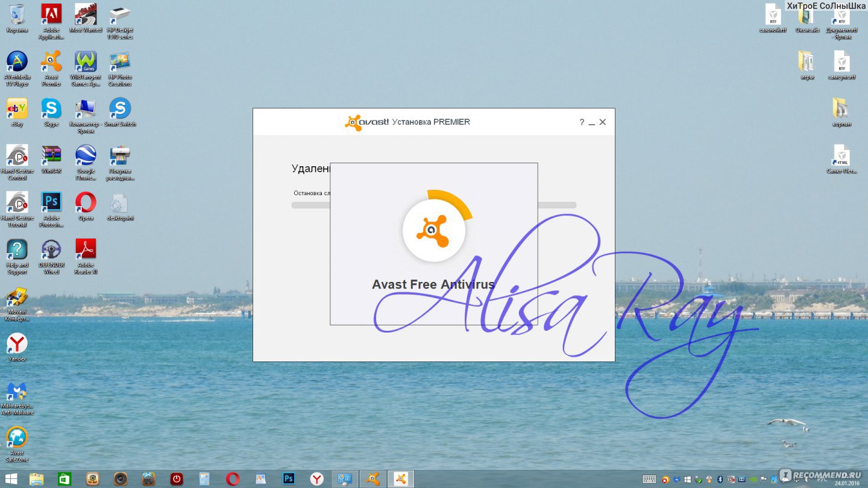Select the DEFENDER Wheel shortcut
The width and height of the screenshot is (868, 488).
point(51,257)
